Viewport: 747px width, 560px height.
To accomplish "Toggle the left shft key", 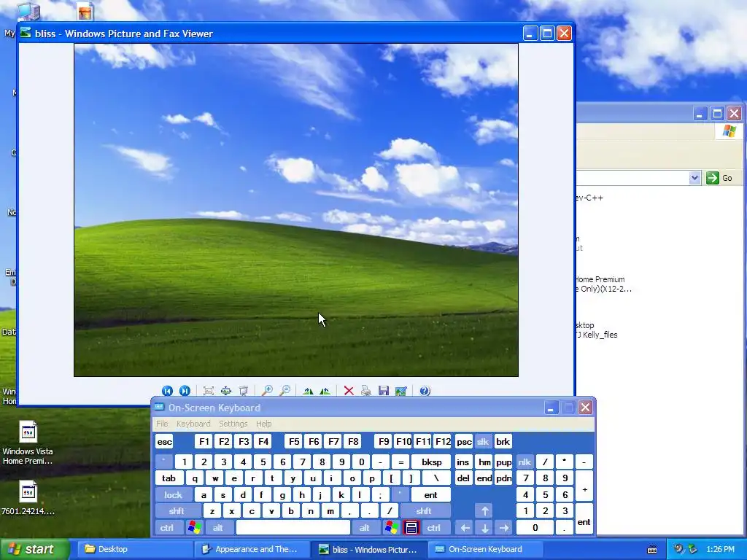I will coord(177,511).
